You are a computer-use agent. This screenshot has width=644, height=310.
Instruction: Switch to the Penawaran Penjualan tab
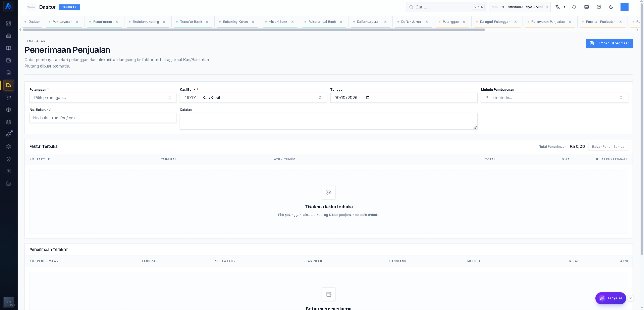pos(548,22)
